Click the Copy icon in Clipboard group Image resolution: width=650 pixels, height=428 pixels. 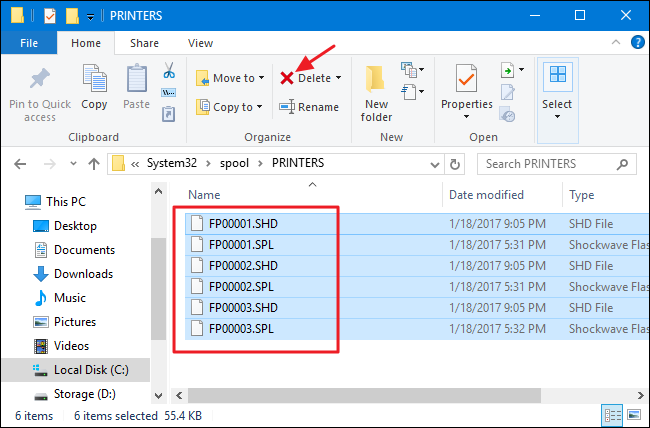tap(95, 80)
